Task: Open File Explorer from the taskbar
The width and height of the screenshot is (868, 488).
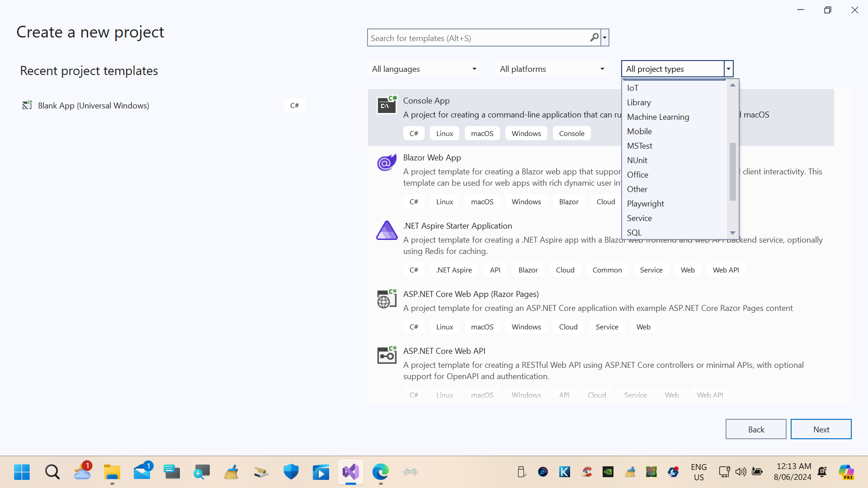Action: (112, 472)
